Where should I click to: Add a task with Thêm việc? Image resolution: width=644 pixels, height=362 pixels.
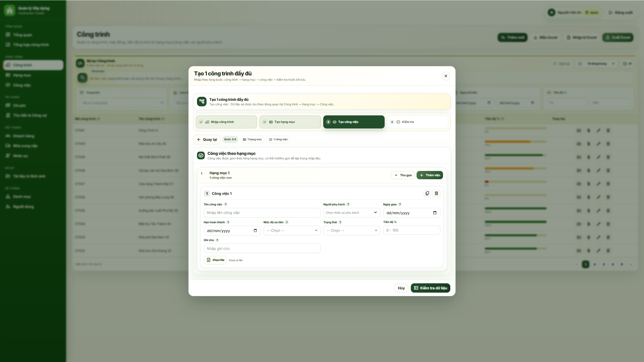coord(430,175)
